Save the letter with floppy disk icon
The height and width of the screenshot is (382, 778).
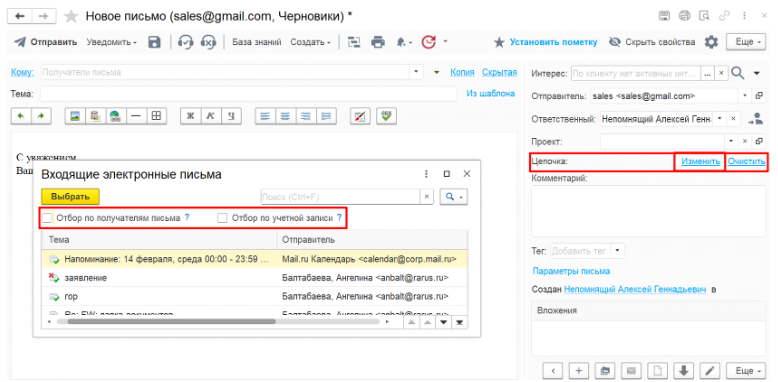pyautogui.click(x=154, y=42)
